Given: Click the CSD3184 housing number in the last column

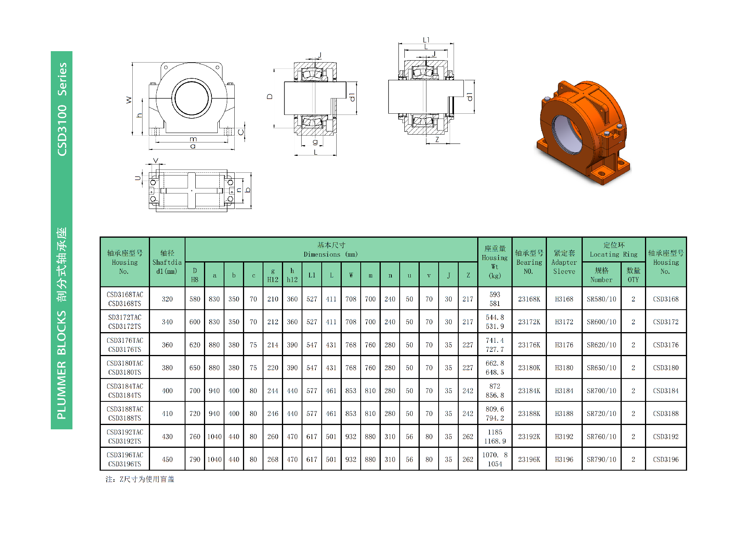Looking at the screenshot, I should coord(666,391).
